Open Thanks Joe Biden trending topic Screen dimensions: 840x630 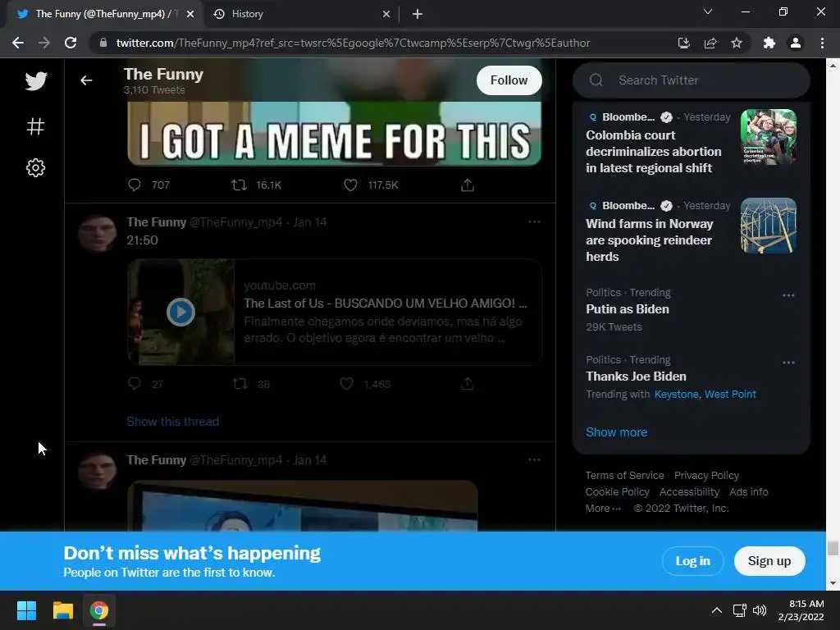pos(636,377)
